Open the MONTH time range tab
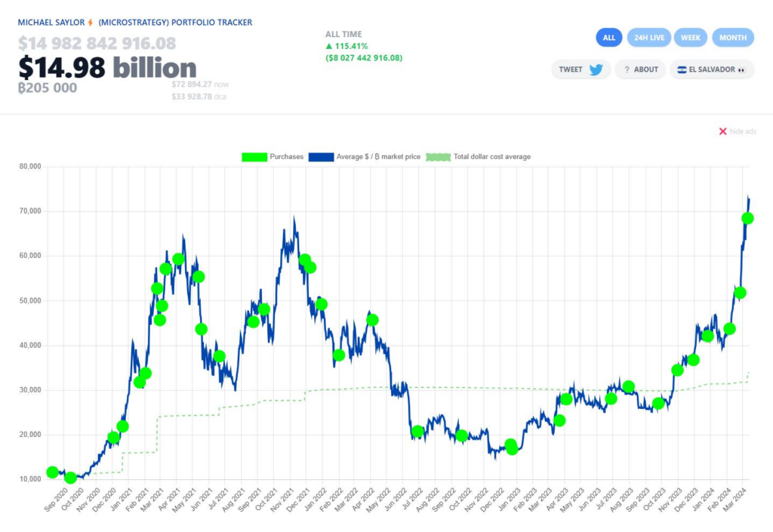This screenshot has width=773, height=532. pos(732,38)
